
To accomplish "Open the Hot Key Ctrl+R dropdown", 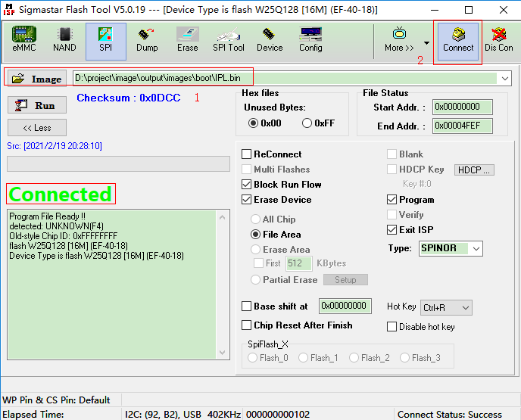I will coord(465,307).
